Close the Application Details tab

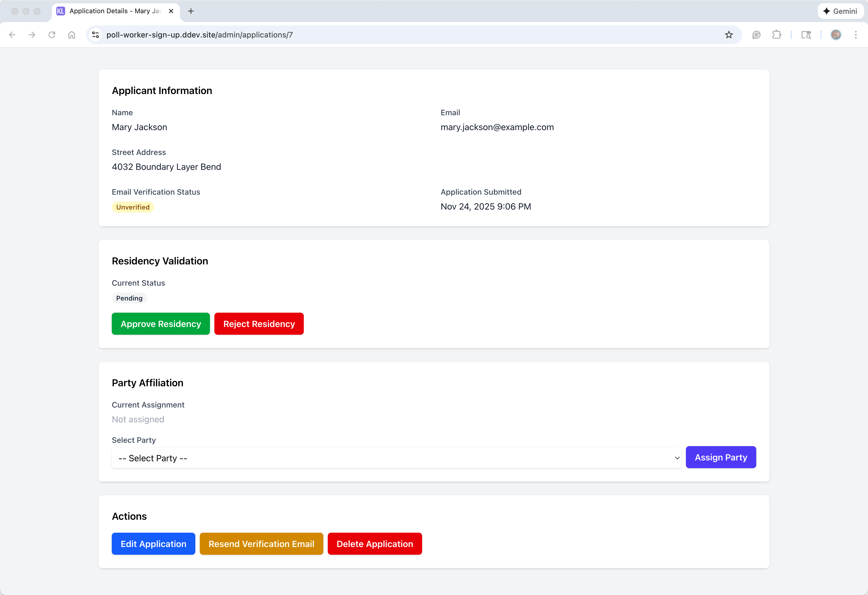[x=171, y=11]
